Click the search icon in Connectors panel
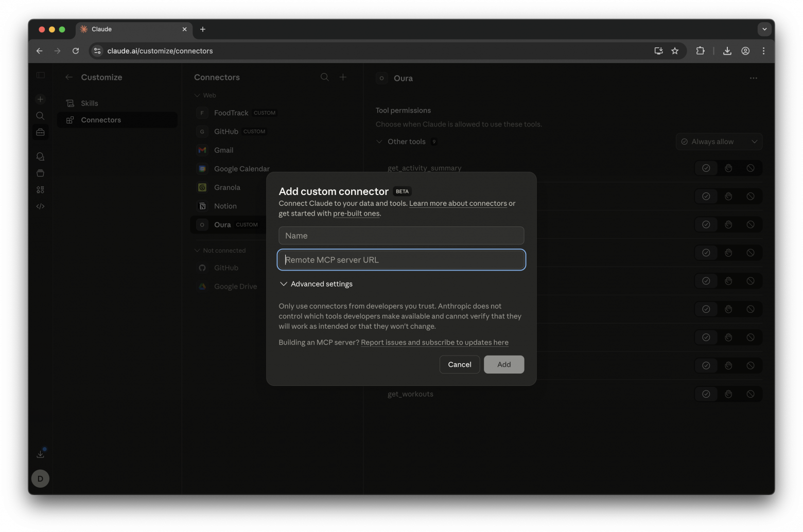The height and width of the screenshot is (532, 803). point(324,77)
